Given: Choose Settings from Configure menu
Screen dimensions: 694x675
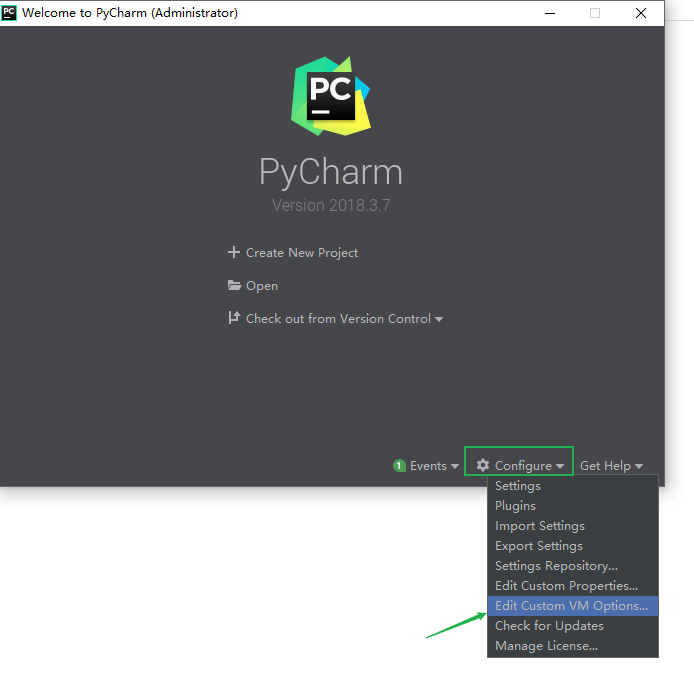Looking at the screenshot, I should tap(573, 486).
